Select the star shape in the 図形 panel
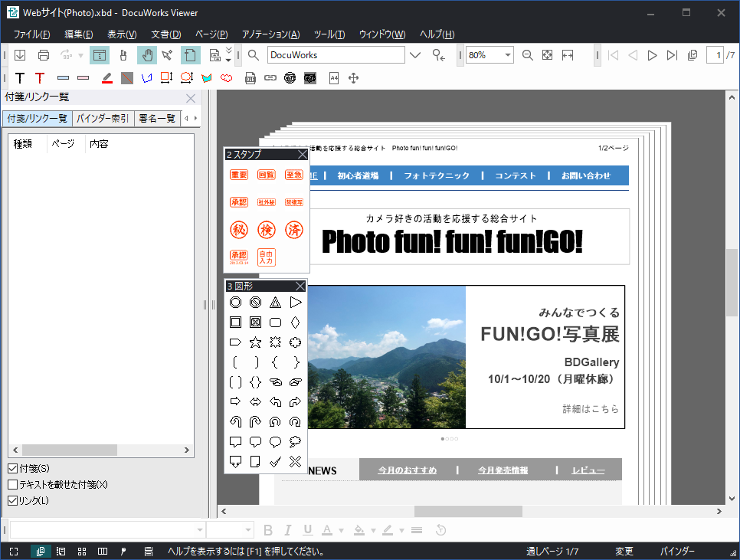Screen dimensions: 740x560 (x=255, y=342)
